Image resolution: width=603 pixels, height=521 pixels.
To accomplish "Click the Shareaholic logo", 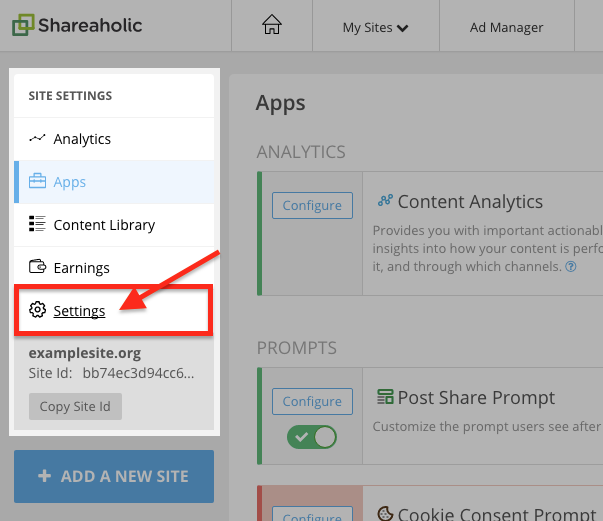I will (77, 25).
